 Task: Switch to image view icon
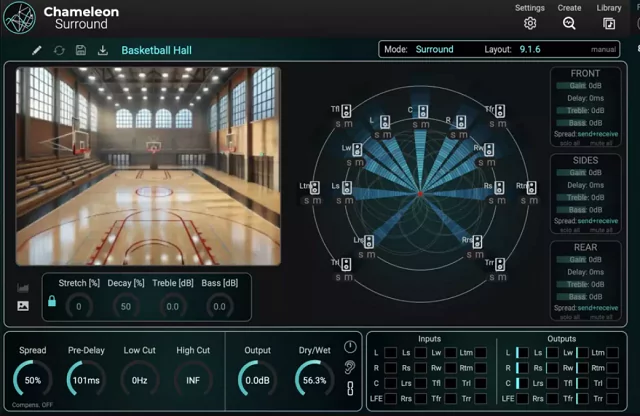23,306
